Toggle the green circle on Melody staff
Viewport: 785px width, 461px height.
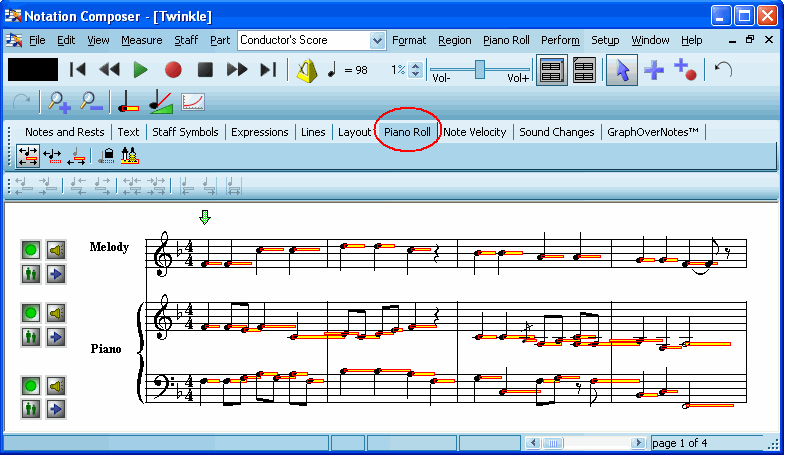[31, 250]
